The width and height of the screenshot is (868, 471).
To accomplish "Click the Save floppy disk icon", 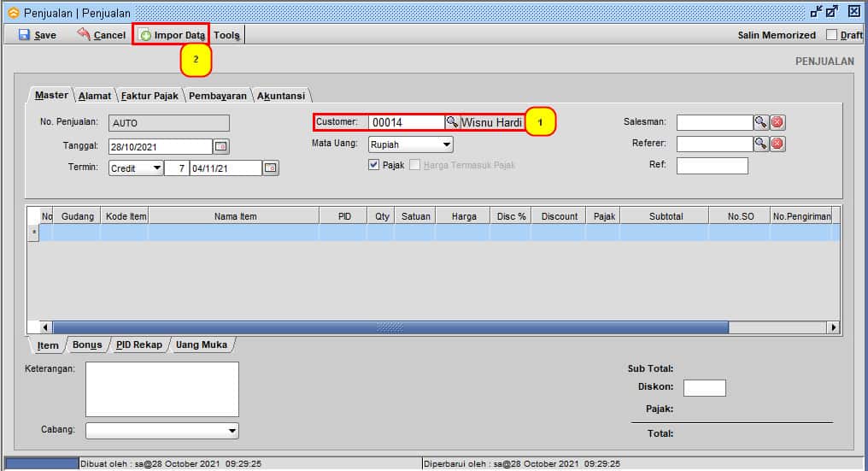I will (24, 35).
